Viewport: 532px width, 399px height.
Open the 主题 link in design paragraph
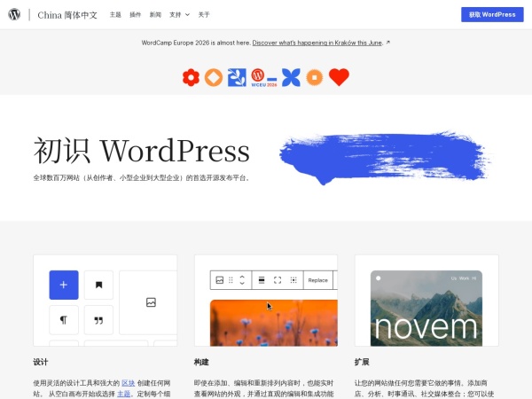(123, 394)
